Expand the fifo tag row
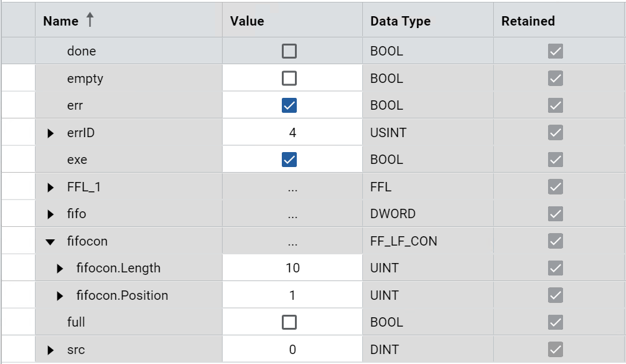 pos(51,214)
